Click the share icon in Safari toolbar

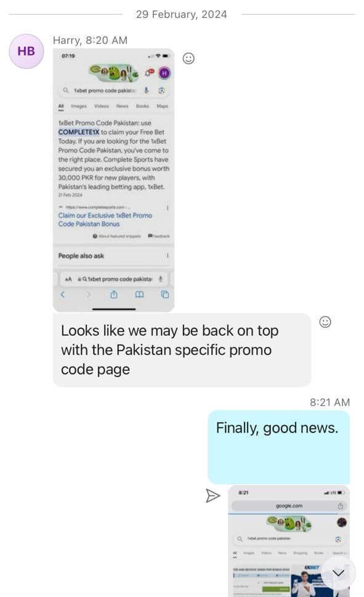(x=114, y=294)
